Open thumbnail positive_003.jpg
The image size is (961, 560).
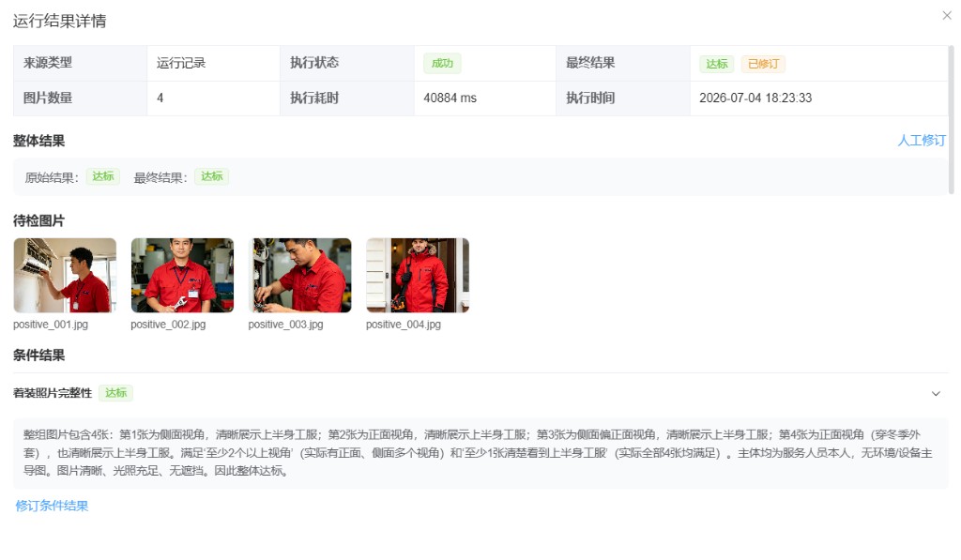[299, 275]
